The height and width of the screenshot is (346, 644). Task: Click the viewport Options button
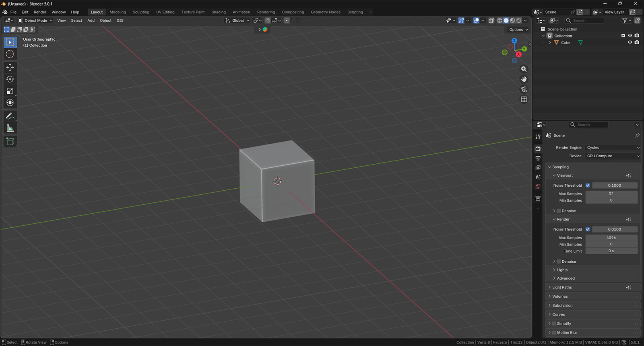point(518,29)
